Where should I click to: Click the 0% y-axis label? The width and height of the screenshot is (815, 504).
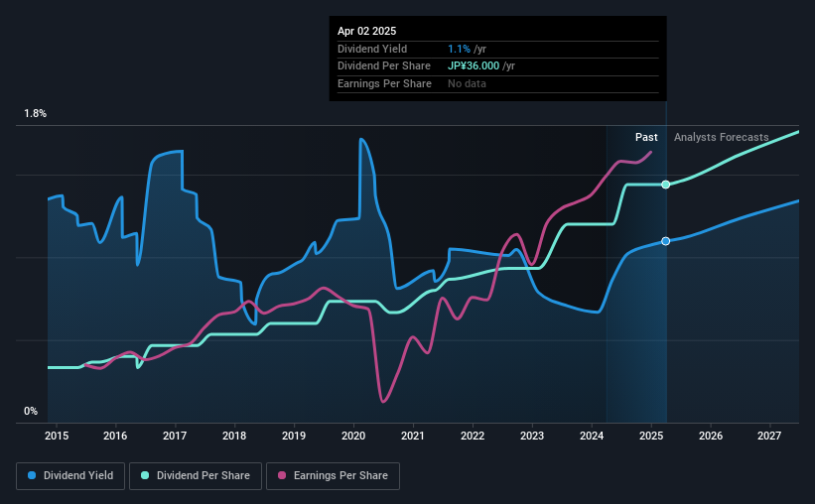[x=31, y=411]
